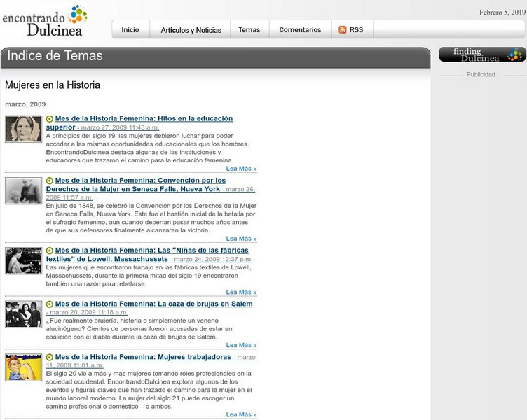Click the Publicidad label
This screenshot has width=527, height=420.
click(x=481, y=74)
